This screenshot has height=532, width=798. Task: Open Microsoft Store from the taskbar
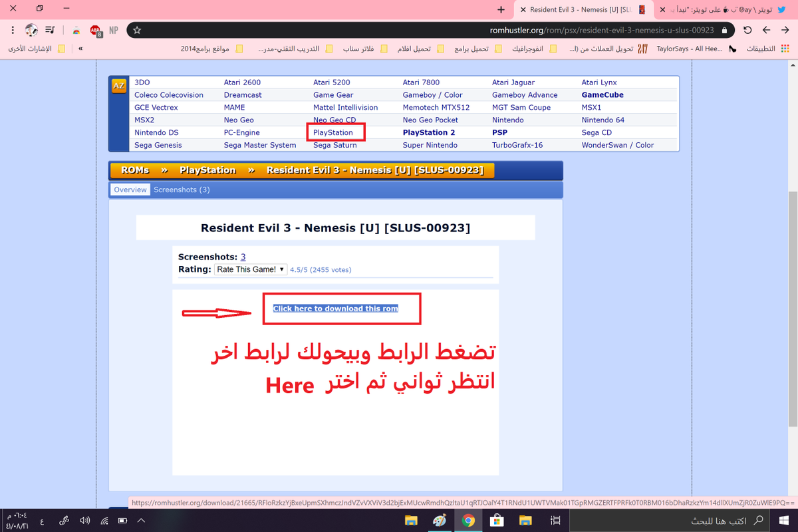[x=497, y=520]
